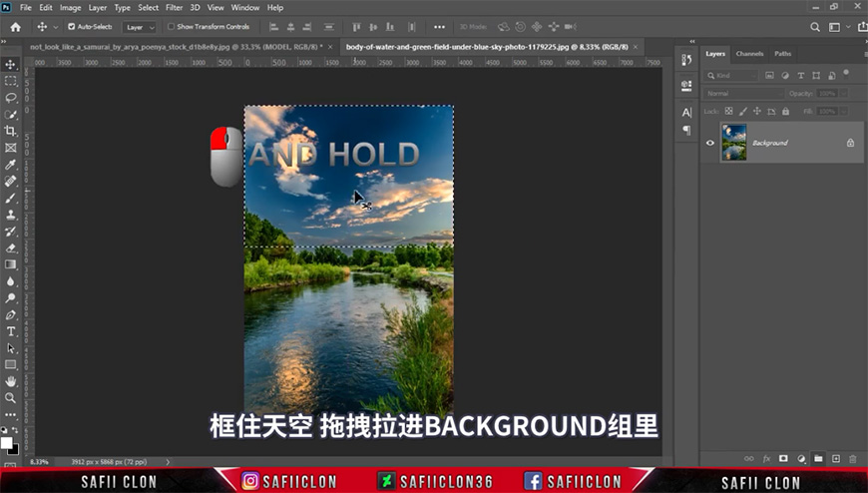Switch to the Paths tab
Screen dimensions: 868x493
pos(783,54)
